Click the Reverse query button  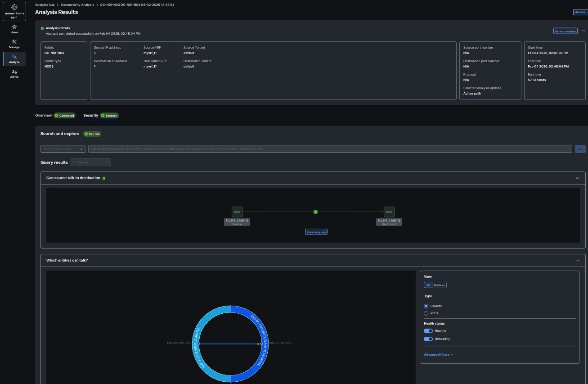(316, 232)
